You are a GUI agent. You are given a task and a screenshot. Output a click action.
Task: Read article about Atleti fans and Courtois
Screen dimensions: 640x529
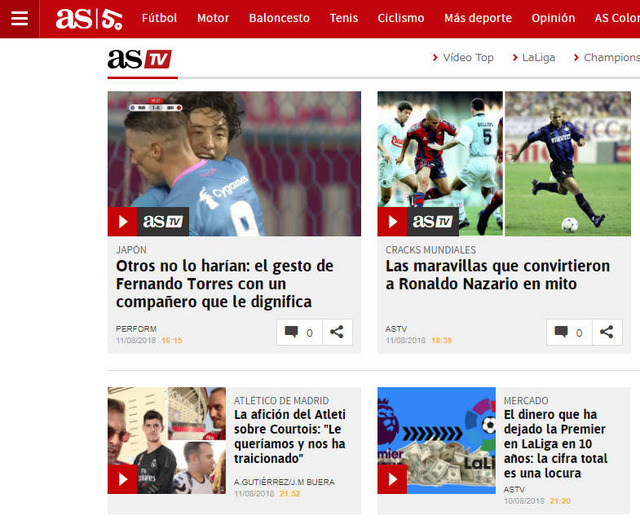(x=290, y=436)
